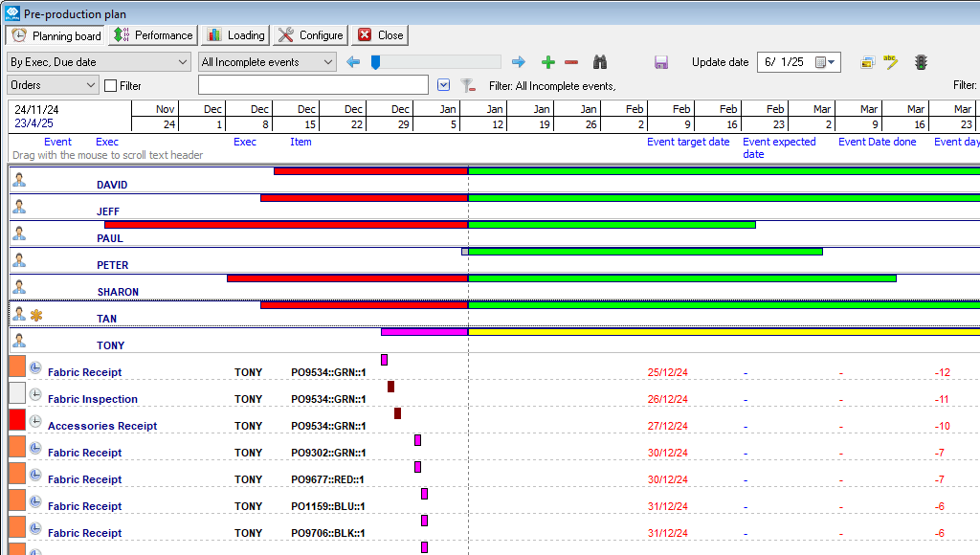The height and width of the screenshot is (555, 980).
Task: Open the By Exec, Due date dropdown
Action: tap(99, 62)
